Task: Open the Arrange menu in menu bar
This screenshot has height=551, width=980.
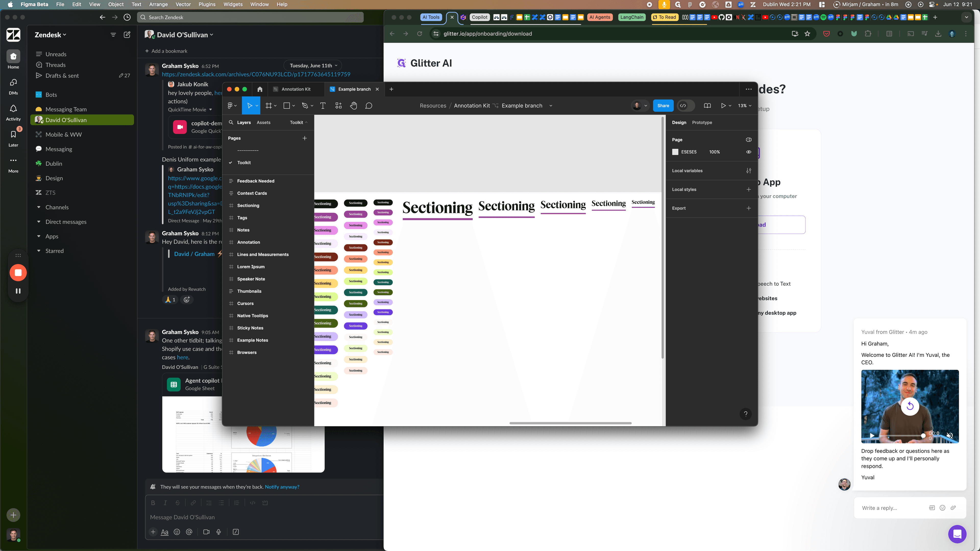Action: tap(158, 4)
